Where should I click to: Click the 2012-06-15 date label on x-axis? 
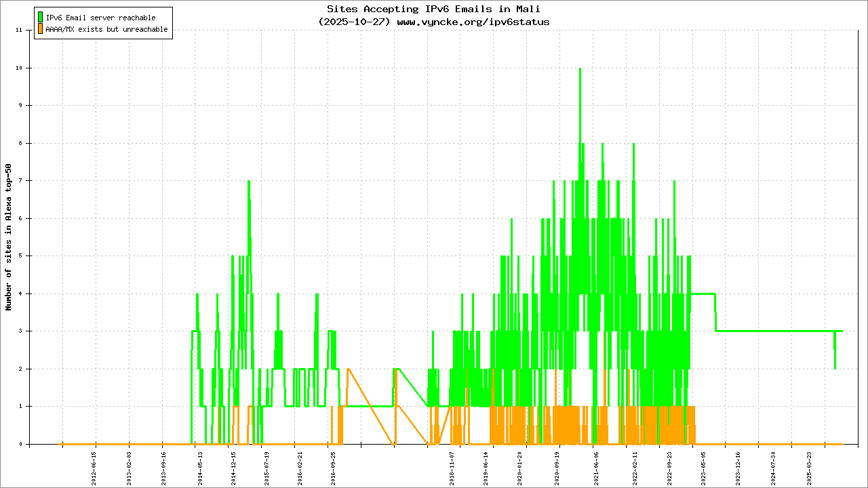click(x=94, y=466)
